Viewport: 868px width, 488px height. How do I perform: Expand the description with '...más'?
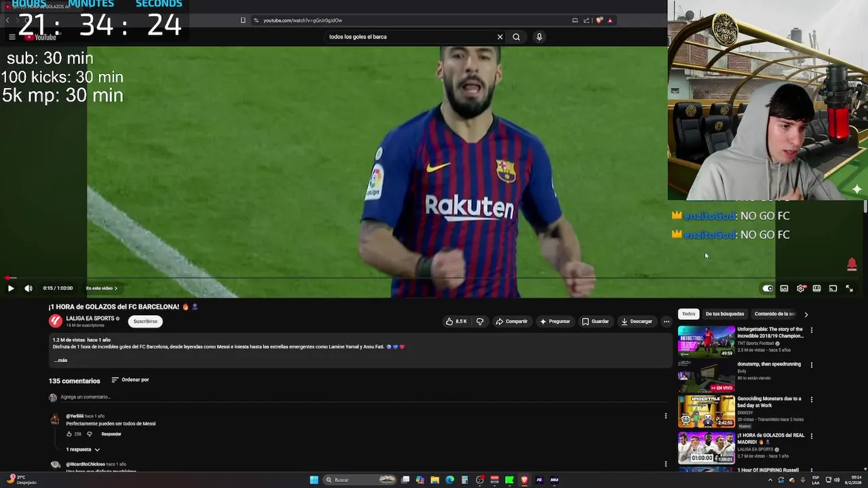[x=60, y=361]
